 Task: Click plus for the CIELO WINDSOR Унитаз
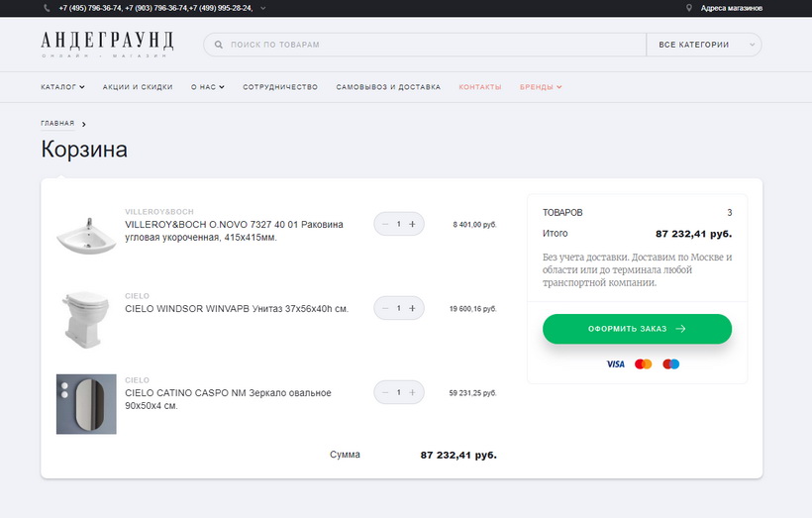click(x=412, y=308)
